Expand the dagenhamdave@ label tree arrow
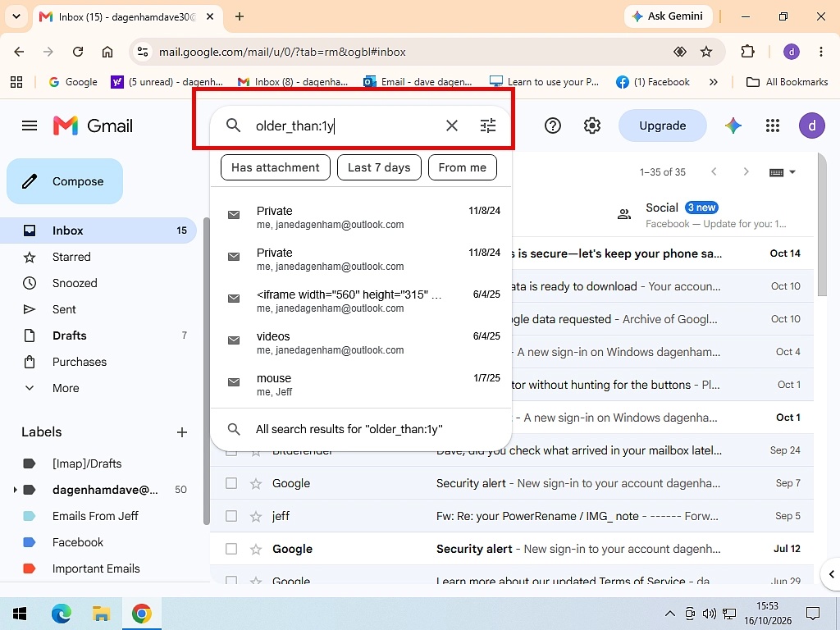840x630 pixels. [x=15, y=490]
